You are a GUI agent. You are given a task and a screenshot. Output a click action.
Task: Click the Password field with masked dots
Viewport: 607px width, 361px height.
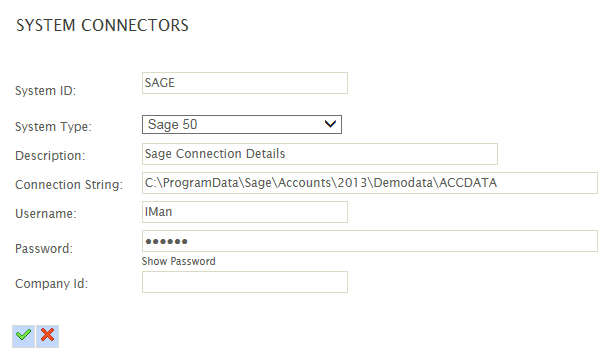pos(370,241)
